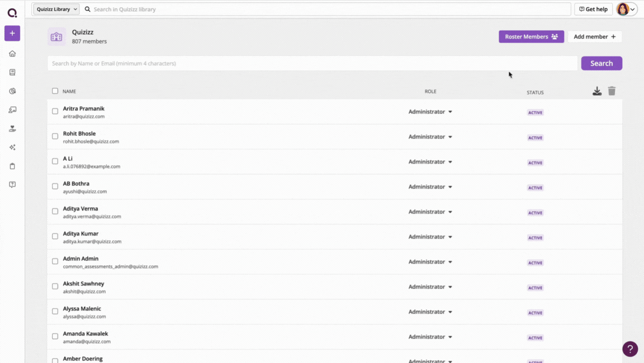Image resolution: width=644 pixels, height=363 pixels.
Task: Click the purple plus create button
Action: click(x=12, y=33)
